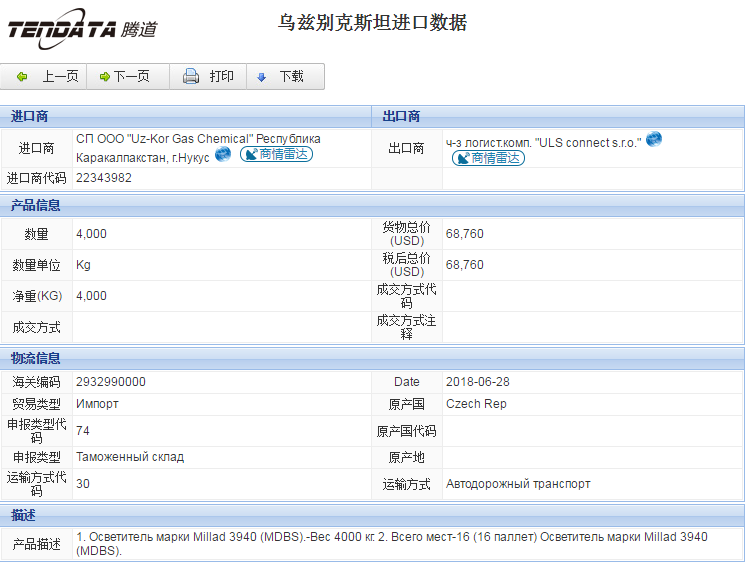
Task: Click the green left arrow for previous page
Action: 22,77
